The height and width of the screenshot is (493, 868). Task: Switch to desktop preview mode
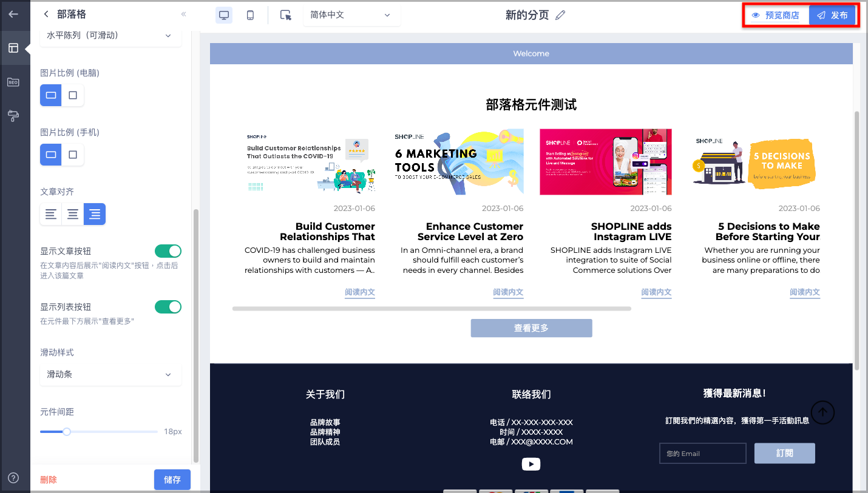[x=224, y=15]
